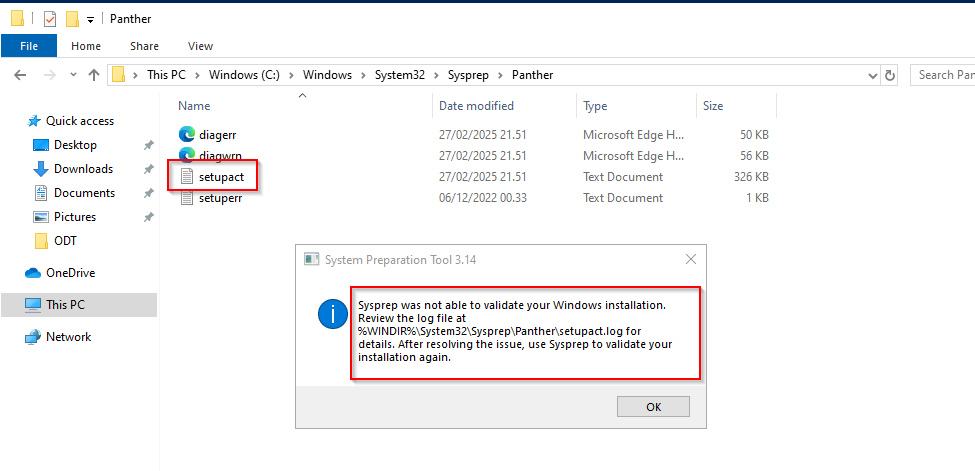The width and height of the screenshot is (975, 471).
Task: Sort files by the Date modified column
Action: pos(476,106)
